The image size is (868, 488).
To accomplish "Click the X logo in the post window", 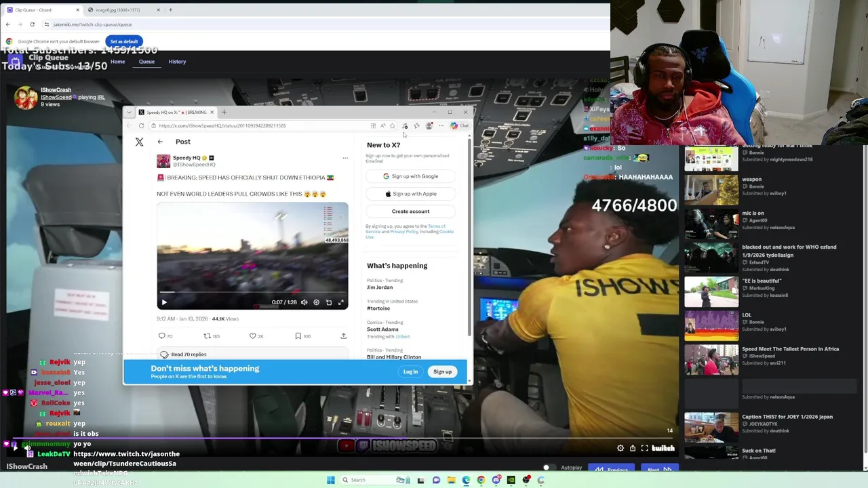I will coord(139,142).
